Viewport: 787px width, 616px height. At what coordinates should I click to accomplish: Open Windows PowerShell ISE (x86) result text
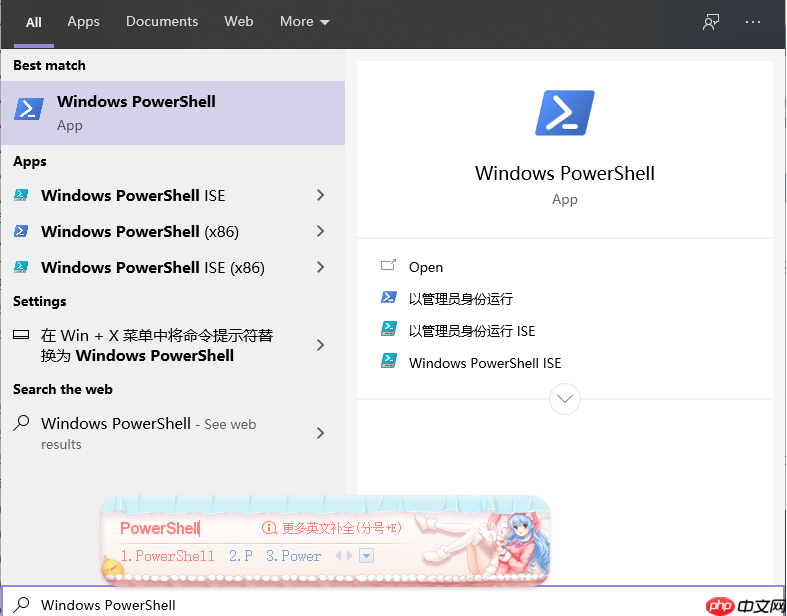click(153, 268)
